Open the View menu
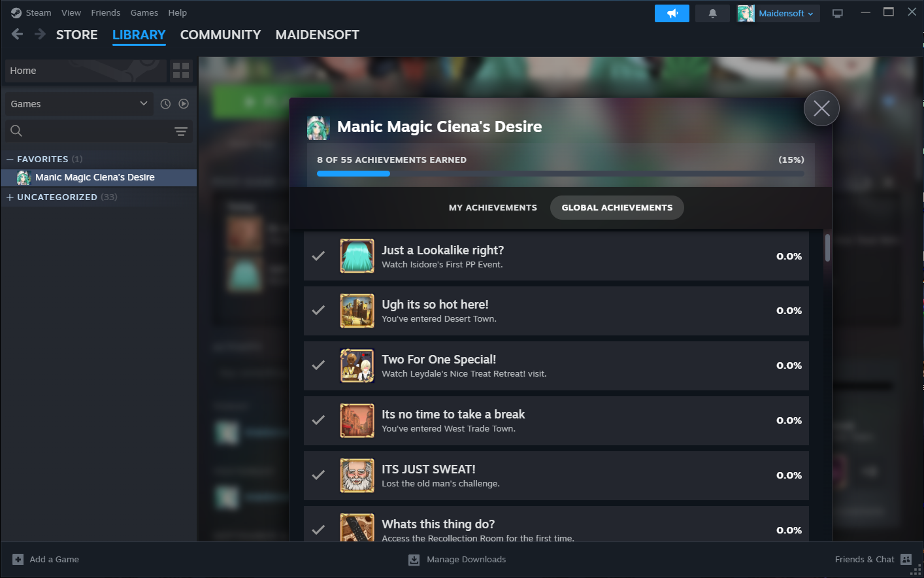This screenshot has height=578, width=924. [71, 13]
